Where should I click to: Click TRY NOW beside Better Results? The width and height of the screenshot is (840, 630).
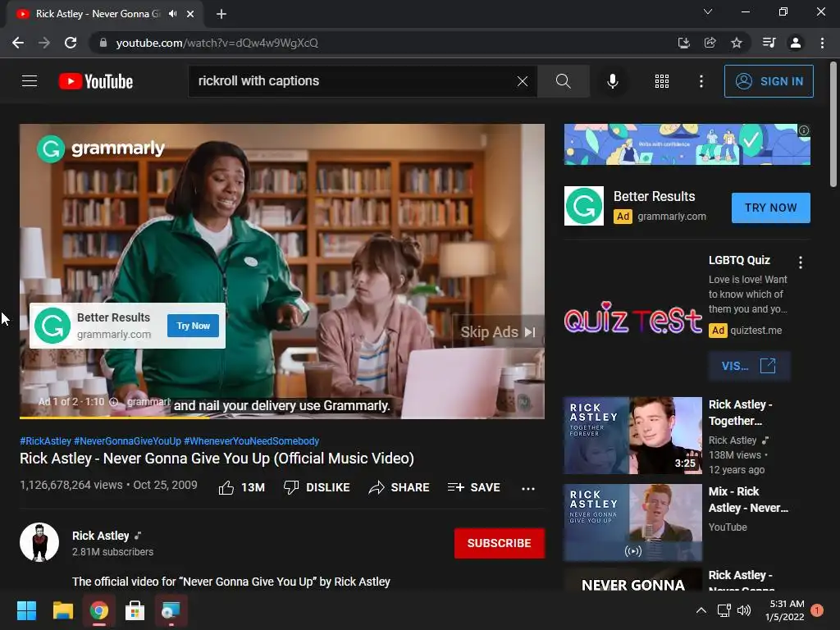(x=770, y=208)
